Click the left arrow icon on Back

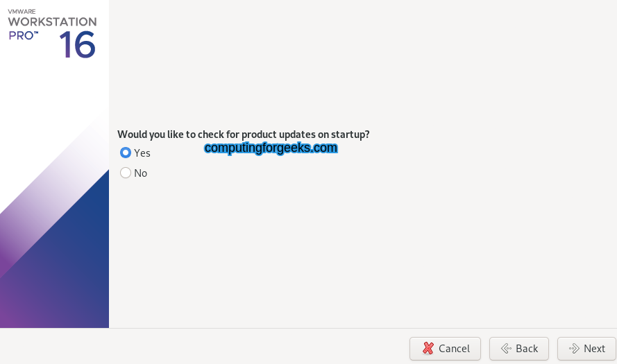click(507, 349)
